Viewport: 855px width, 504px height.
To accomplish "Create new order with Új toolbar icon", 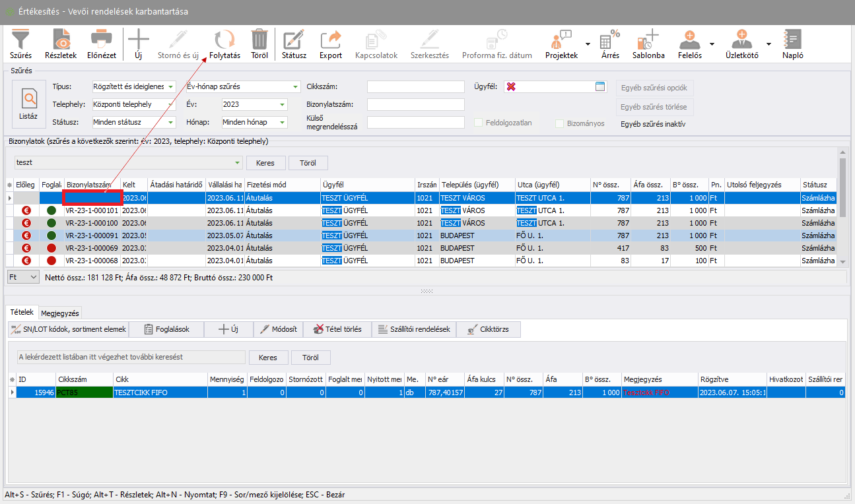I will click(x=138, y=40).
